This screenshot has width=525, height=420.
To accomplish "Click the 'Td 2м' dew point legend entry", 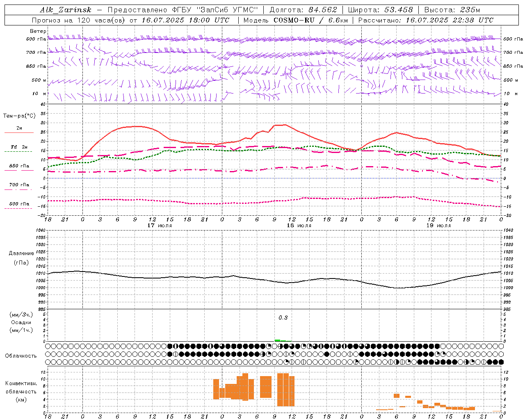I will coord(19,146).
